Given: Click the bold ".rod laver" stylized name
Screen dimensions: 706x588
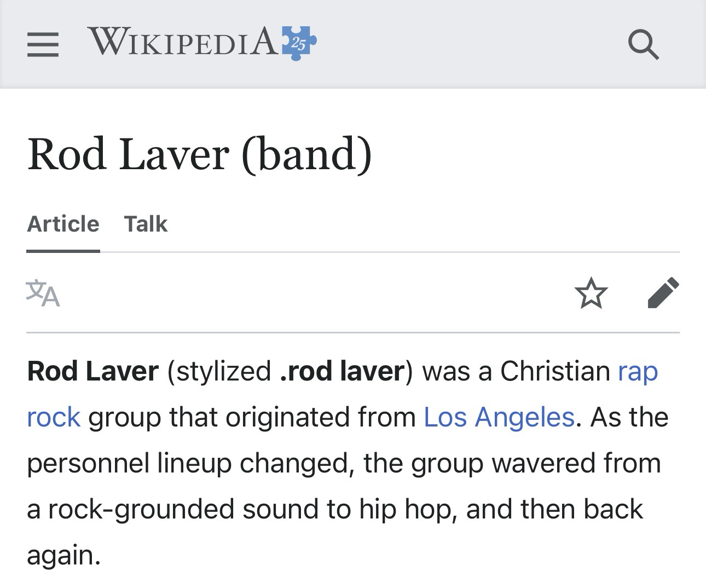Looking at the screenshot, I should (342, 371).
